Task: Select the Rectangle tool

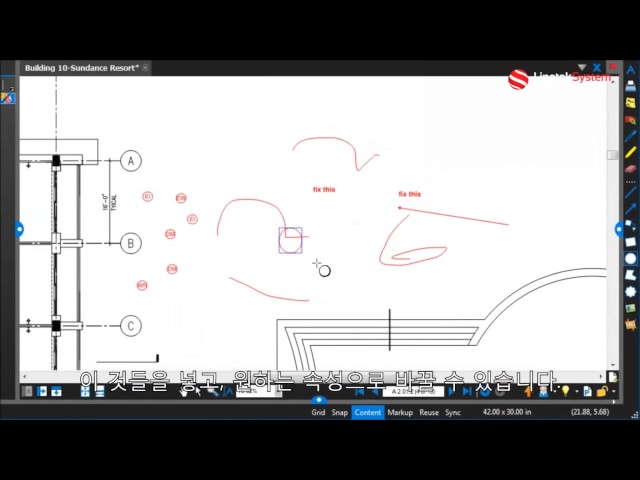Action: (631, 242)
